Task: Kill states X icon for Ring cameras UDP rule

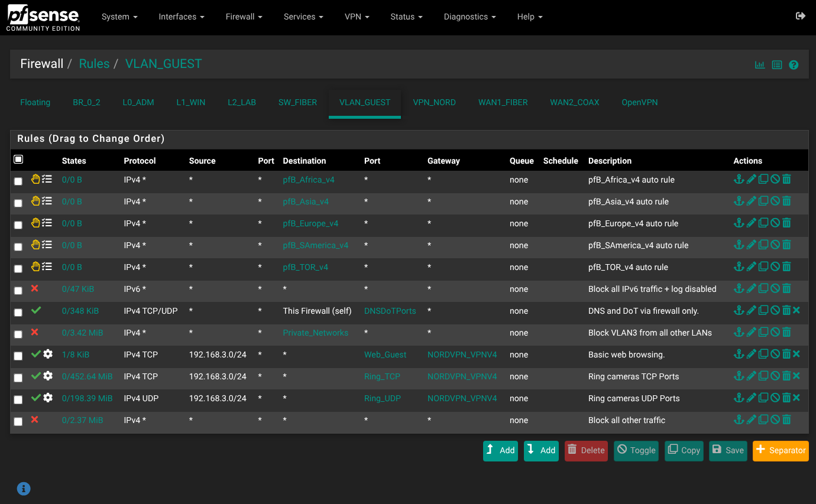Action: click(796, 398)
